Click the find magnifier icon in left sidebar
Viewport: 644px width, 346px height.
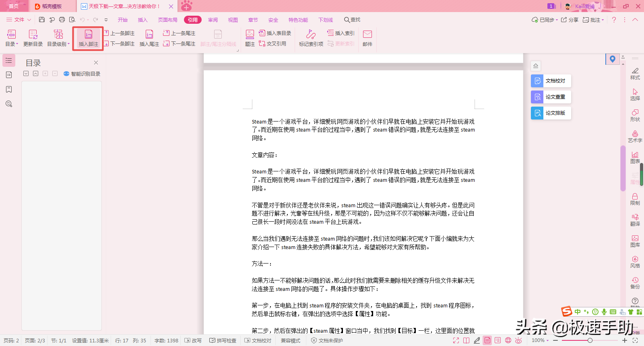pos(9,104)
